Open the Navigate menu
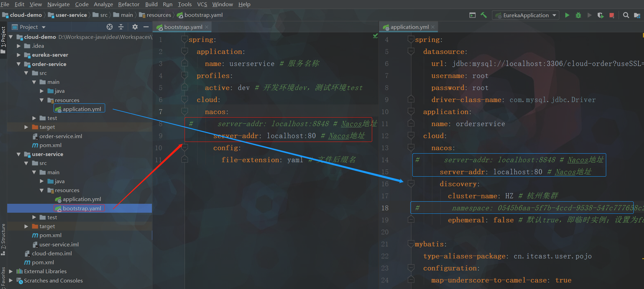Image resolution: width=644 pixels, height=289 pixels. [58, 4]
